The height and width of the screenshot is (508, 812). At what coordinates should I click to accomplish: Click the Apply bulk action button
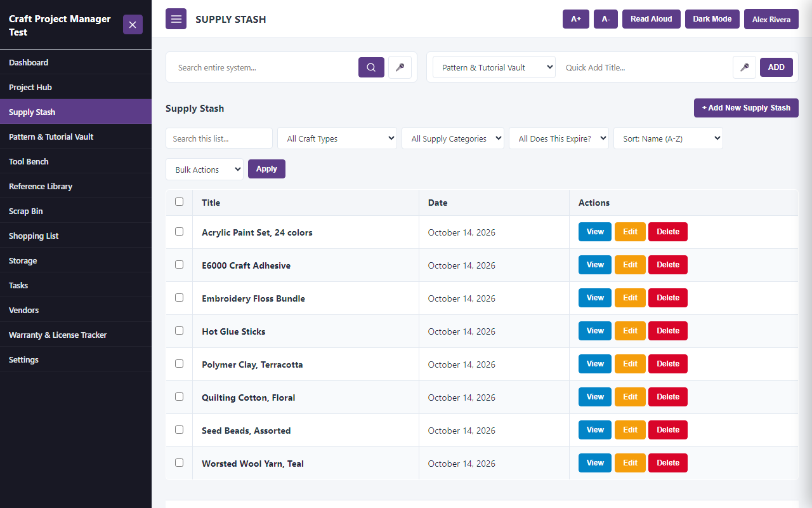point(266,169)
